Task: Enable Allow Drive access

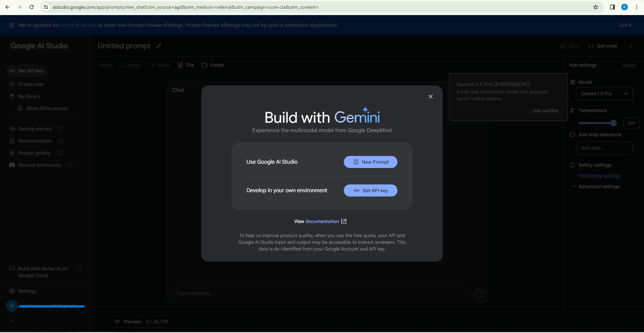Action: click(x=46, y=108)
